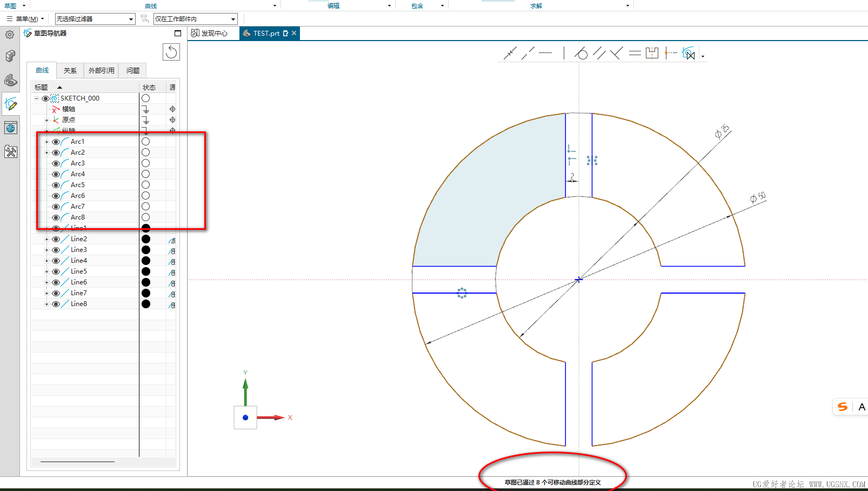The width and height of the screenshot is (868, 491).
Task: Hide Arc4 using its eye icon
Action: [56, 174]
